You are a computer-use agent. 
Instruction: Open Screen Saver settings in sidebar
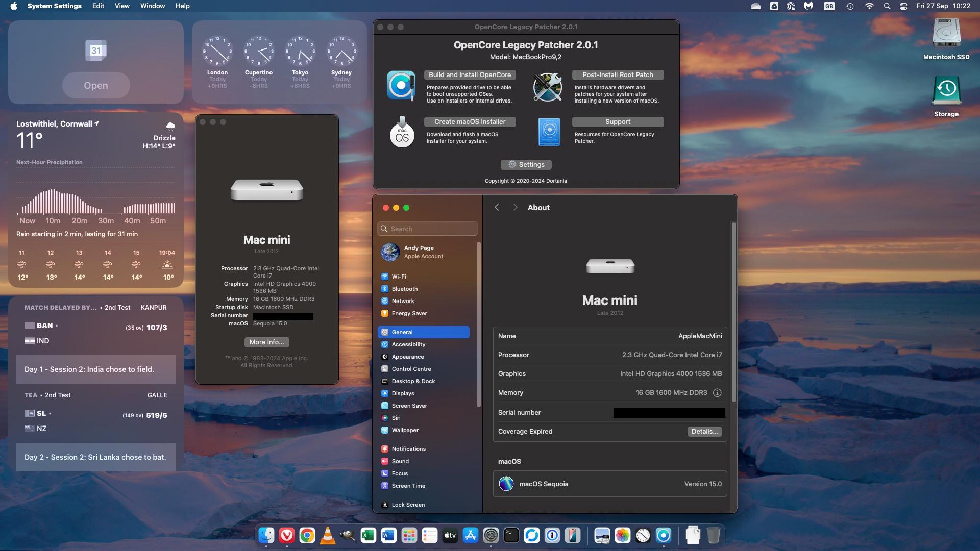(424, 406)
